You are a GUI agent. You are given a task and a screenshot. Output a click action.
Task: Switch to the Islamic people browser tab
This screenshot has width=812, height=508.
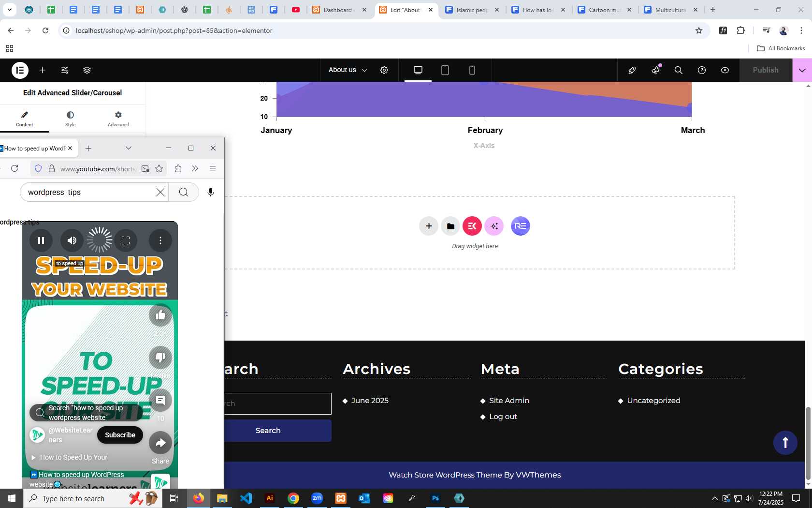(x=472, y=10)
